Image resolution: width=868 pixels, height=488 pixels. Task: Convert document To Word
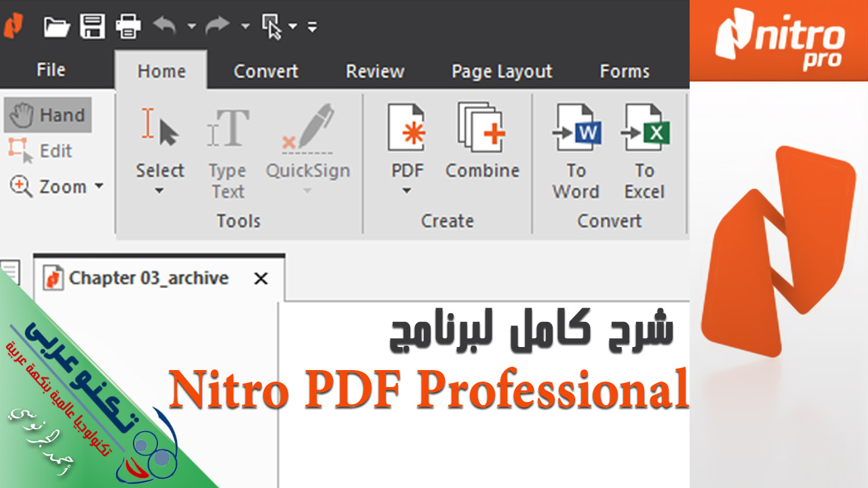(576, 152)
